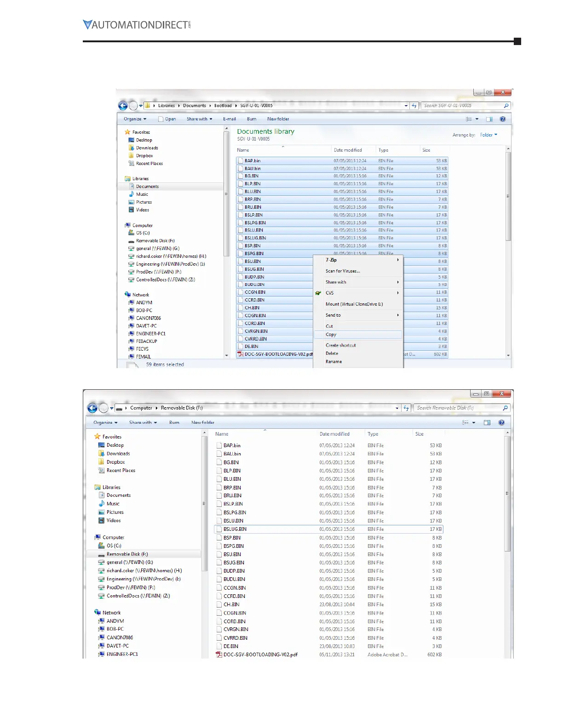
Task: Click file list vertical scrollbar in top window
Action: tap(508, 197)
